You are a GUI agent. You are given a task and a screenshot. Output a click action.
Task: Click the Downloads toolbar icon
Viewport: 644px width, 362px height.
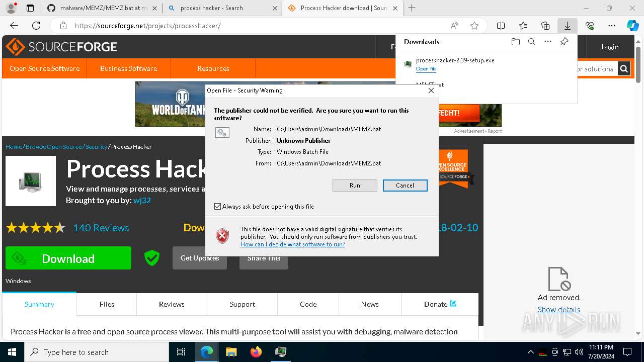(568, 26)
